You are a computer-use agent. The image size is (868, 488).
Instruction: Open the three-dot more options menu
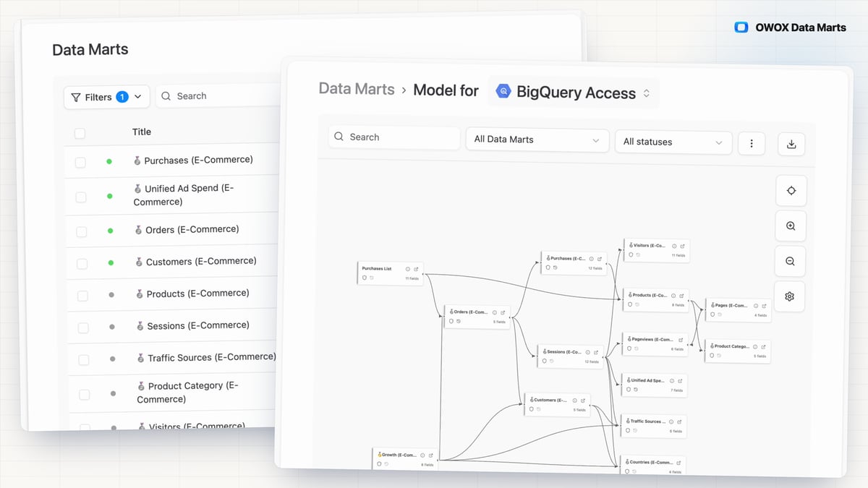click(752, 143)
